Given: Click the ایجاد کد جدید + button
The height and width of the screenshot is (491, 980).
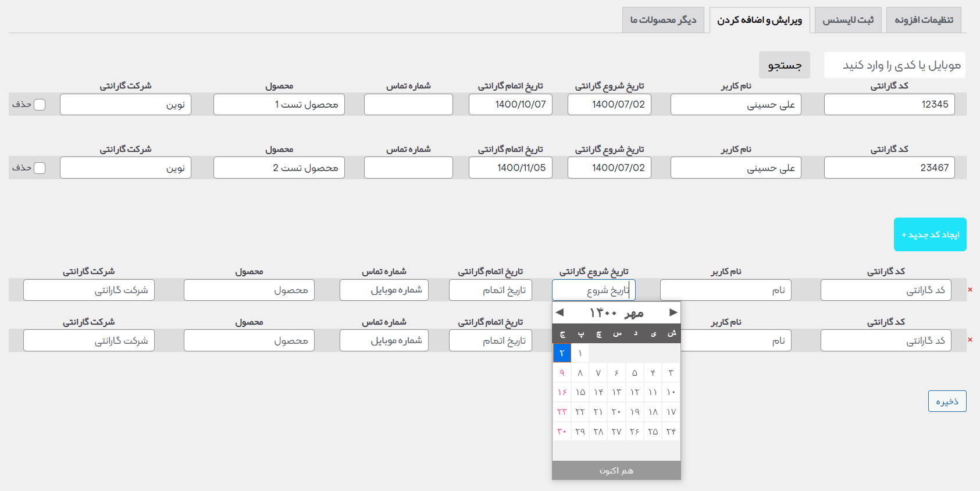Looking at the screenshot, I should [x=930, y=234].
